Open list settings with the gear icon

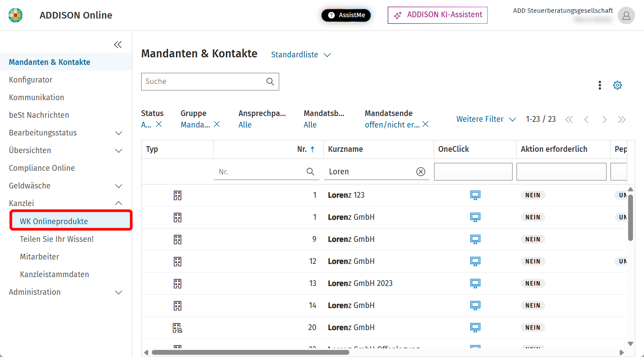coord(618,85)
